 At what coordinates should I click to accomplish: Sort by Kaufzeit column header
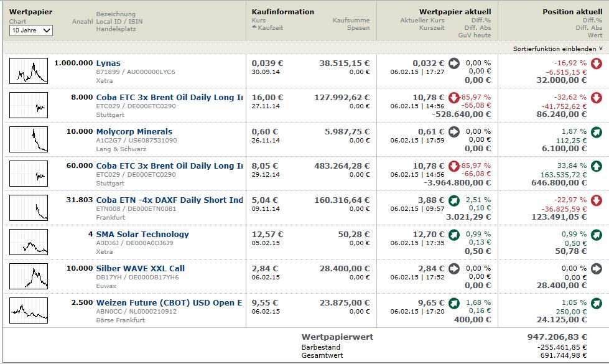tap(267, 27)
